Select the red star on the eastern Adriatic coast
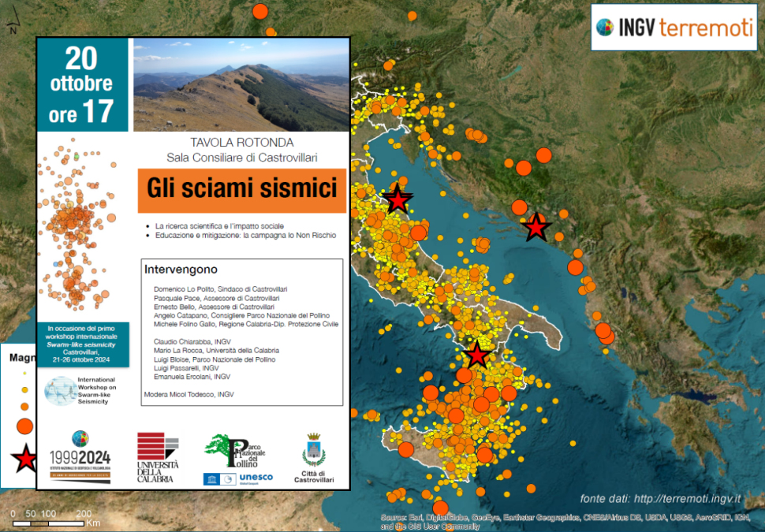Screen dimensions: 765x532 point(536,227)
